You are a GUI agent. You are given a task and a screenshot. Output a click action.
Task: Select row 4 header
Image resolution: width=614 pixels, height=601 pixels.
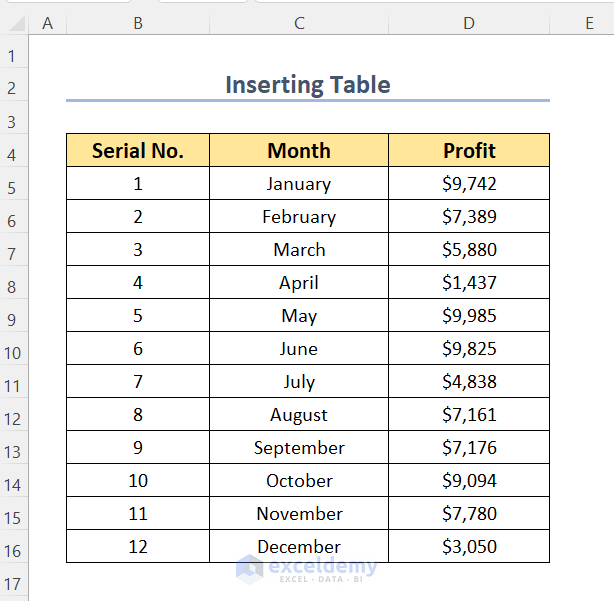(x=13, y=154)
